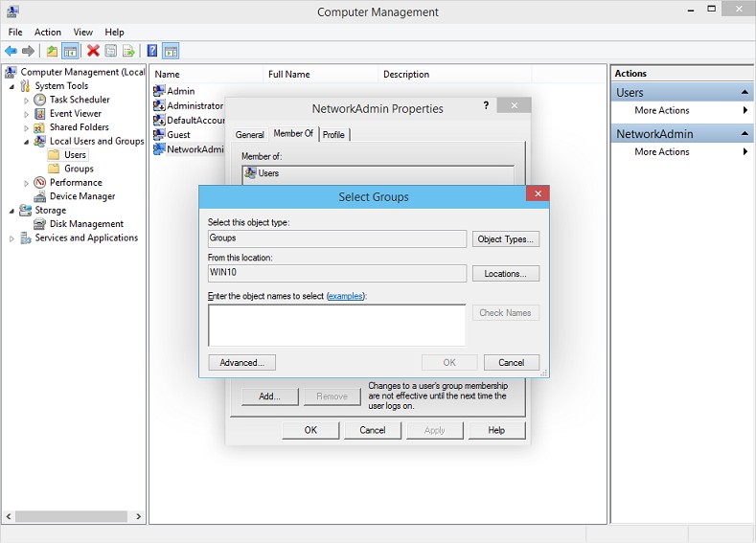Open Task Scheduler in the tree

[x=79, y=100]
